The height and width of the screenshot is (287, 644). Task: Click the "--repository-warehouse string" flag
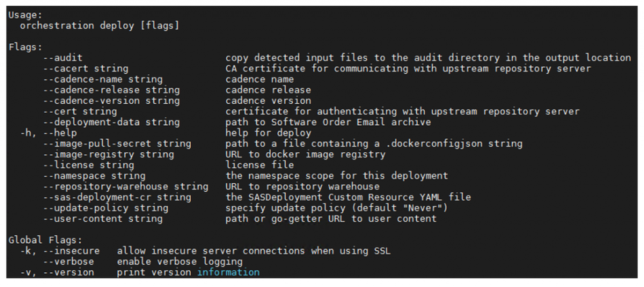(x=125, y=187)
